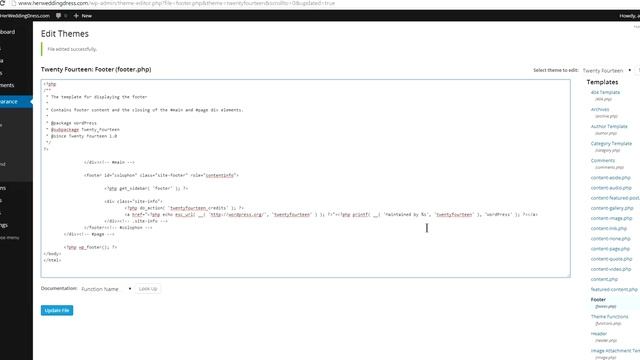Open the Image Attachment Template file

tap(615, 351)
